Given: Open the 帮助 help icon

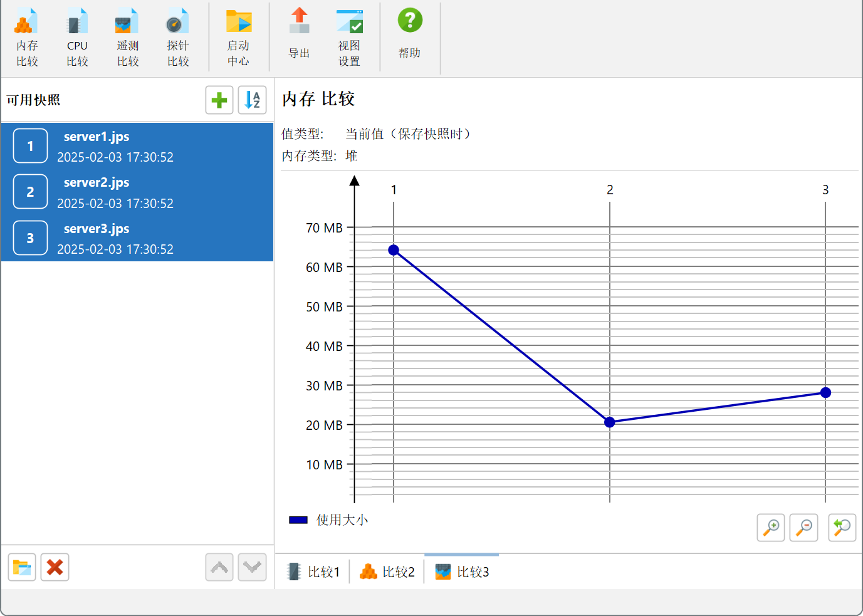Looking at the screenshot, I should click(x=410, y=34).
